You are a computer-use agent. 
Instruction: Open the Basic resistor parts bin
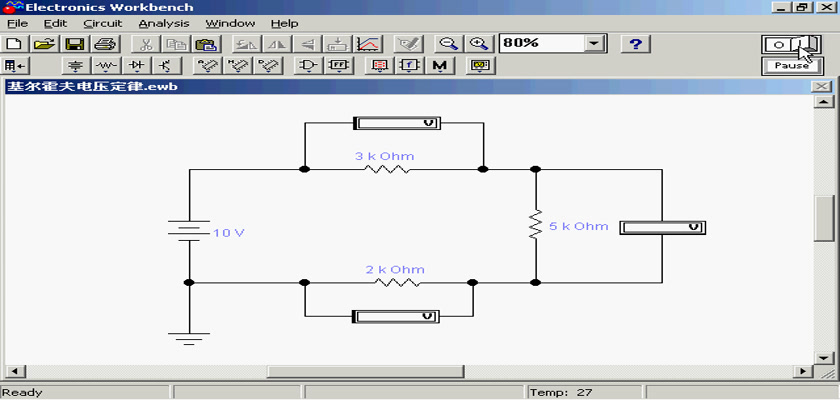coord(107,66)
